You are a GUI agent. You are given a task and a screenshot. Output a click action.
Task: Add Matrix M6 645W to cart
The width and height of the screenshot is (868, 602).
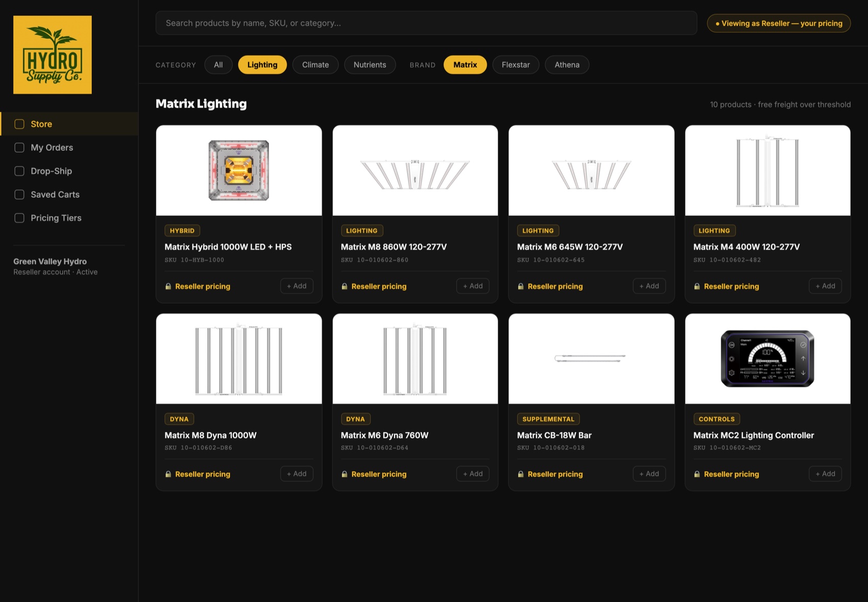point(649,286)
